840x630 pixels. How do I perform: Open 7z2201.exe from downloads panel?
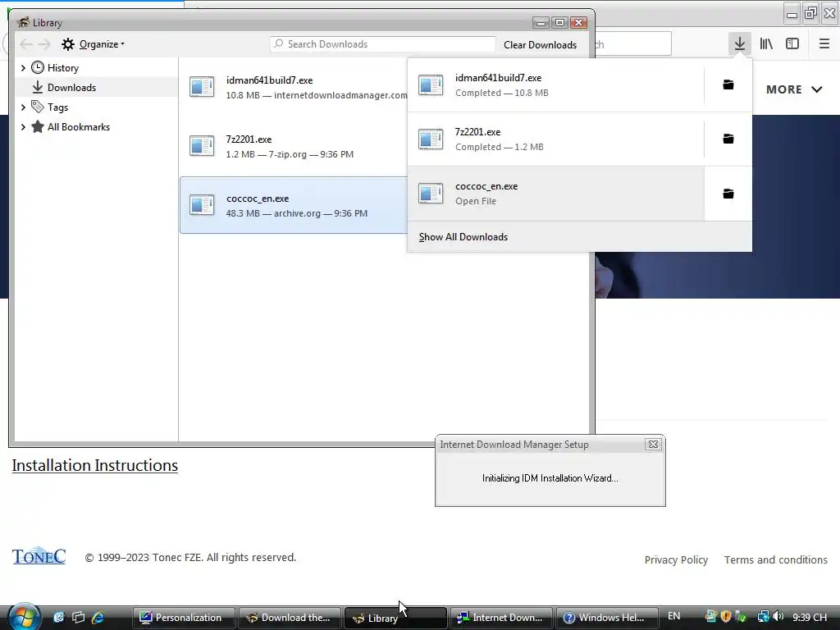[x=555, y=139]
